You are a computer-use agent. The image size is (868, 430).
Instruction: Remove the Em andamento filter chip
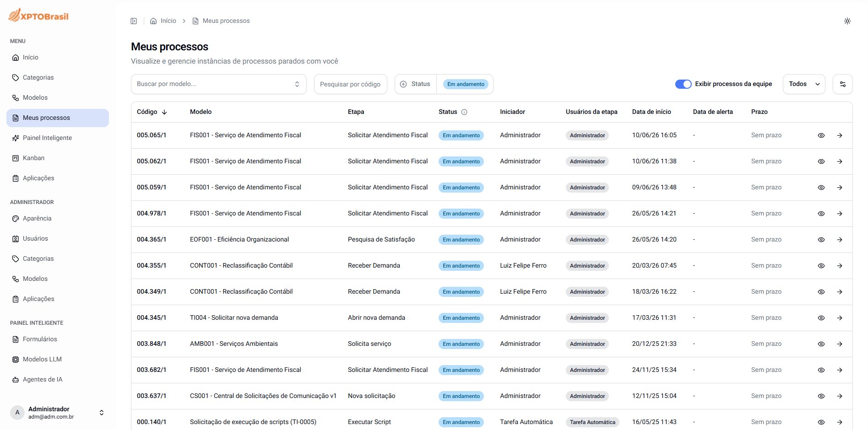pos(466,84)
